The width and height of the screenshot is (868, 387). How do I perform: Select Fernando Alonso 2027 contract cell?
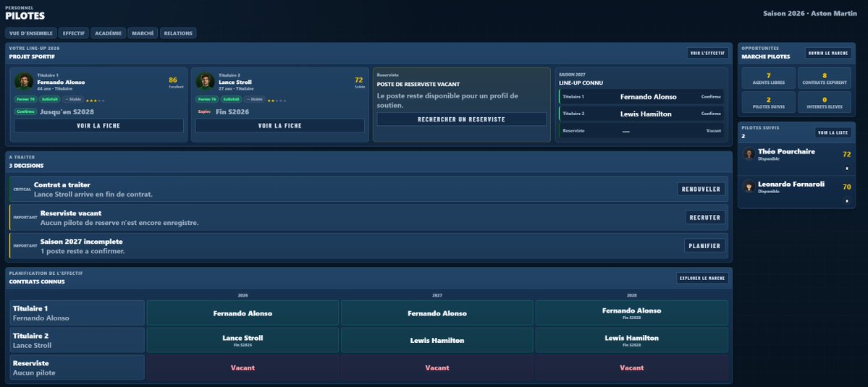437,313
